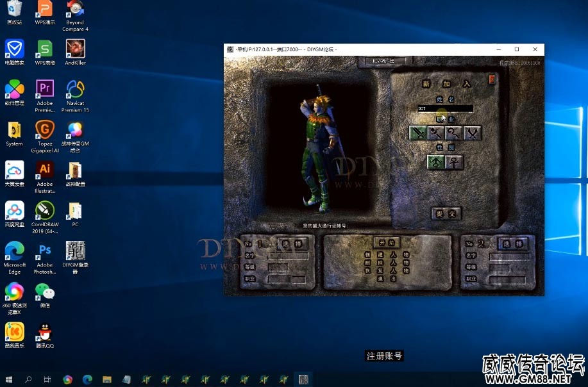Start the game with 开始 button

(x=387, y=242)
